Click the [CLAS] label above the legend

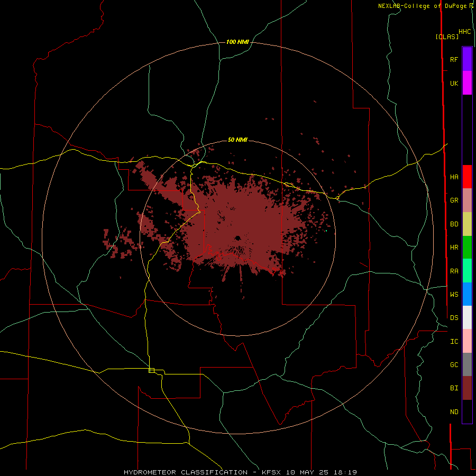pos(447,36)
